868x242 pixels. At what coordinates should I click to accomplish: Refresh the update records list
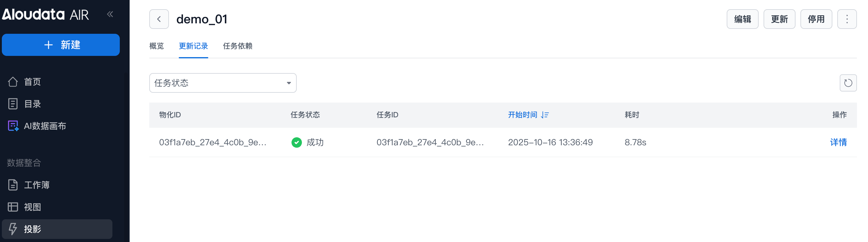coord(848,83)
